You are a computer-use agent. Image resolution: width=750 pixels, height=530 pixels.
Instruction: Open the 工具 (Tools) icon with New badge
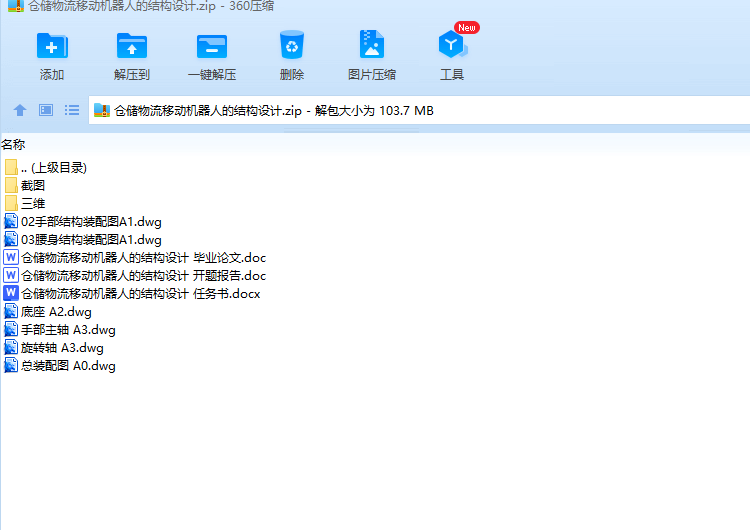point(452,43)
